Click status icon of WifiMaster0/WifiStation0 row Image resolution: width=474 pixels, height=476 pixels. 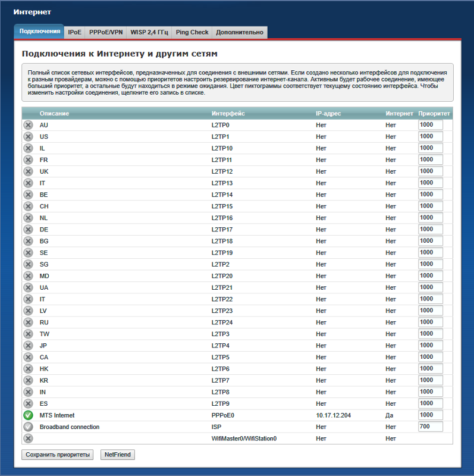tap(28, 439)
